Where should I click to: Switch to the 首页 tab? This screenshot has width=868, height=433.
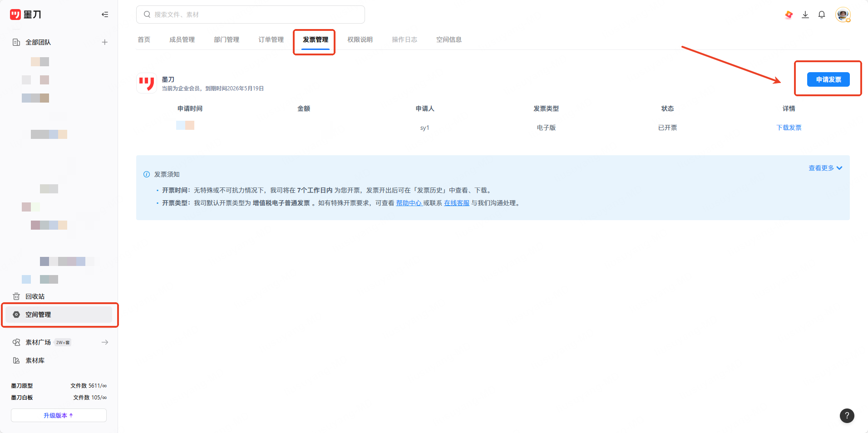pos(144,39)
